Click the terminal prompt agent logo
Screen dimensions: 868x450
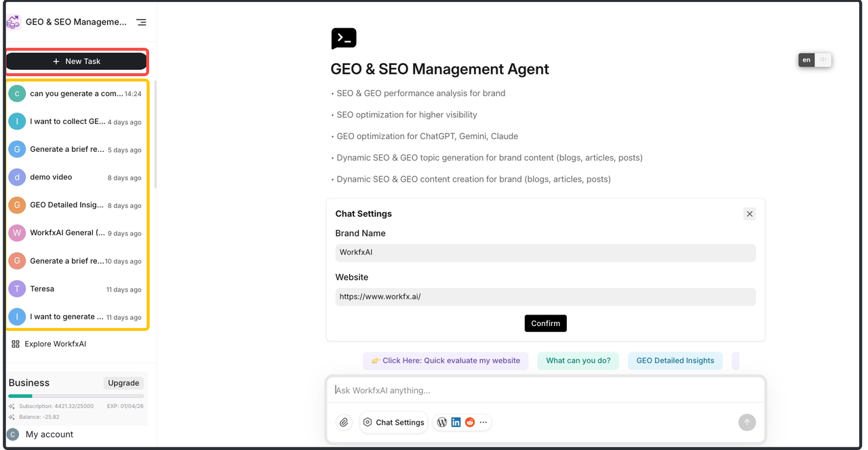pyautogui.click(x=344, y=39)
